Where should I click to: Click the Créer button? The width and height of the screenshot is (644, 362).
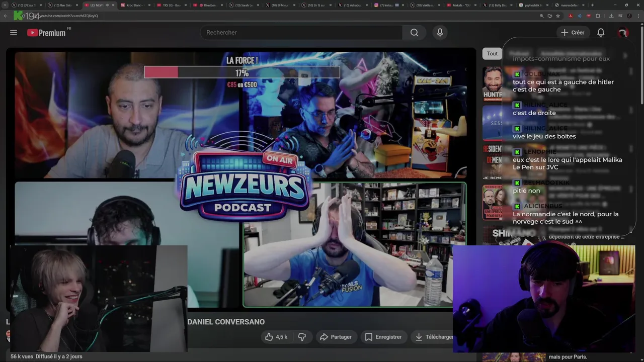573,33
